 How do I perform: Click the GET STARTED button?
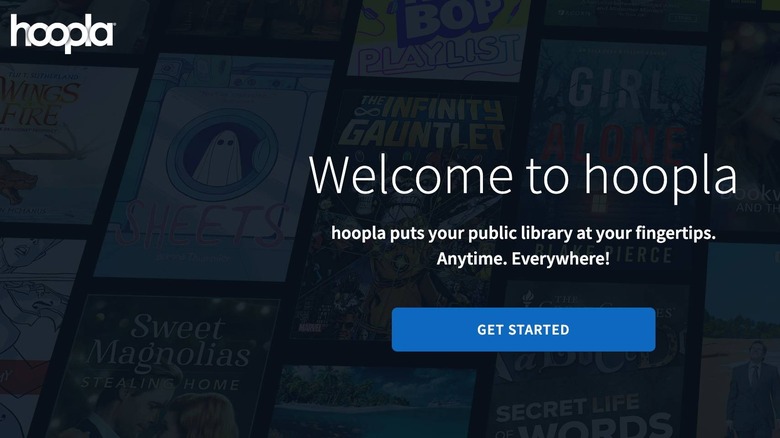click(x=523, y=329)
